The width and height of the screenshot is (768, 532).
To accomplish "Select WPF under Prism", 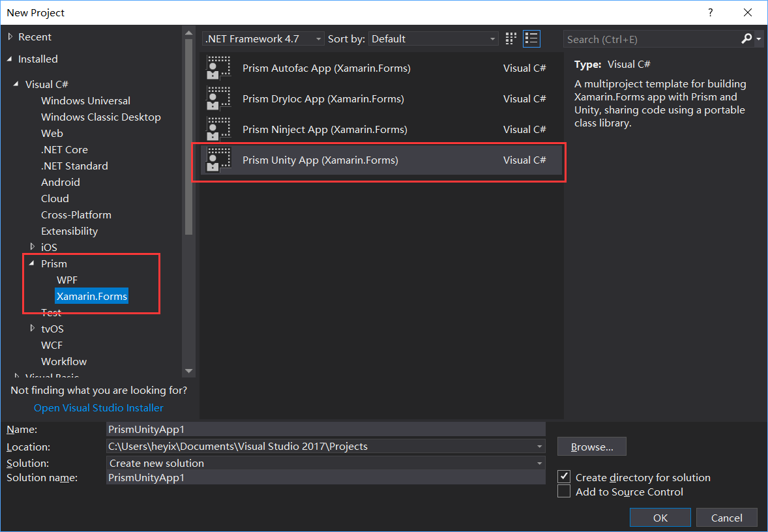I will click(x=67, y=280).
